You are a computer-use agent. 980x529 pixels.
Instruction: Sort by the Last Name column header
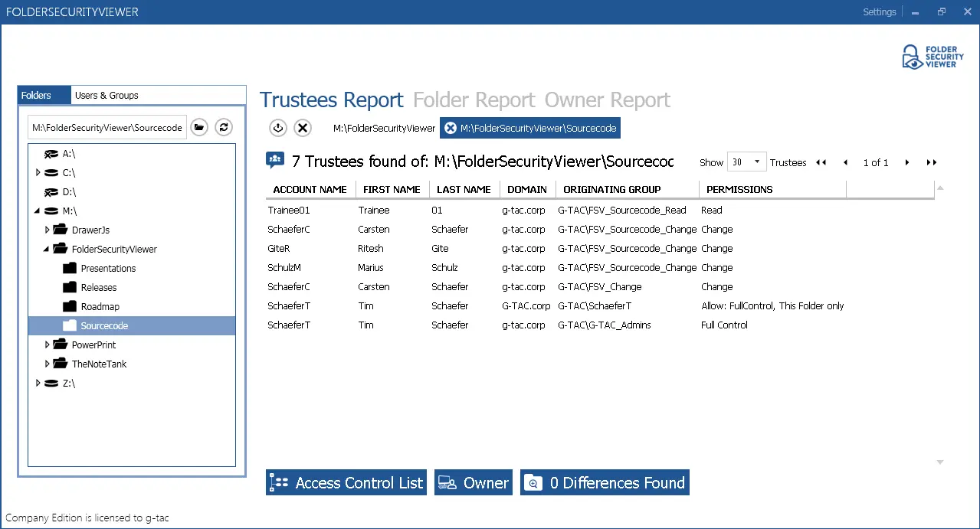(x=464, y=189)
